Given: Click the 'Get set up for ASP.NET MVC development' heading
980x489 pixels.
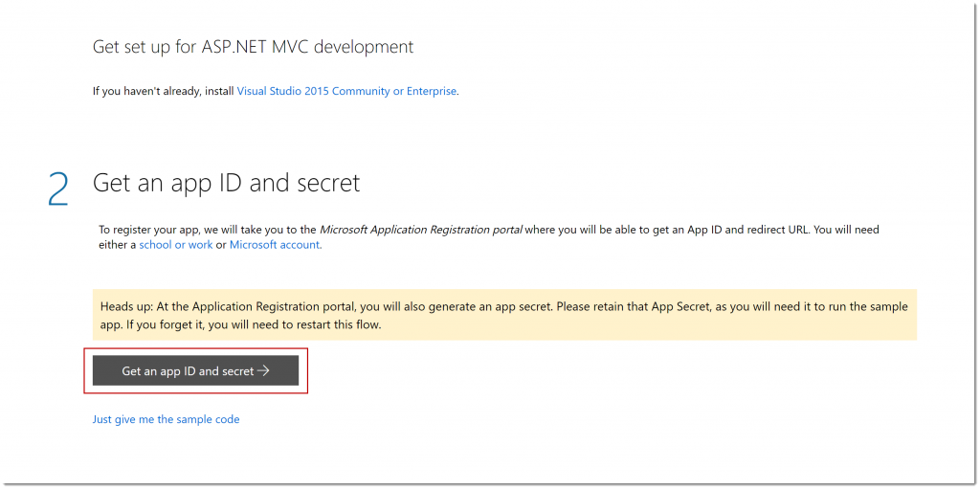Looking at the screenshot, I should (253, 46).
